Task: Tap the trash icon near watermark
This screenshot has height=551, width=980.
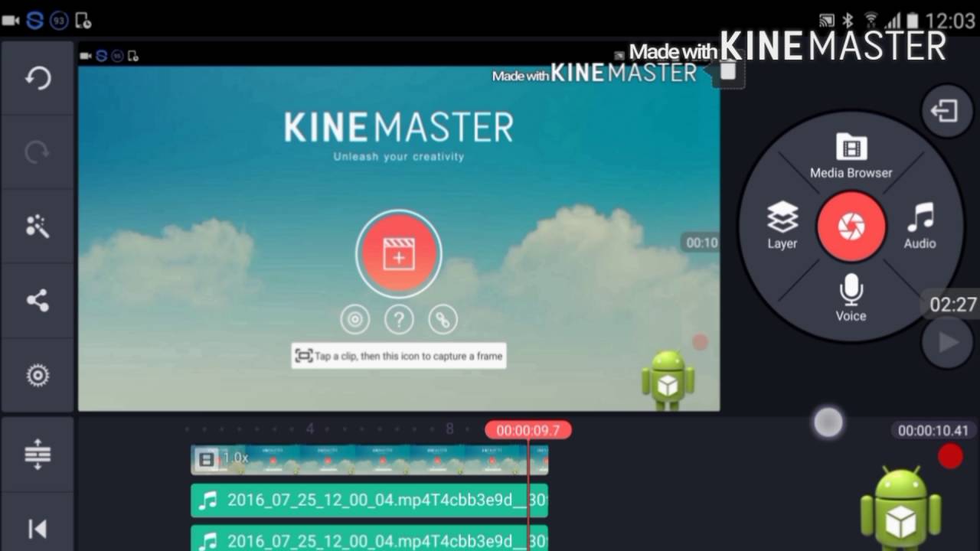Action: click(x=728, y=70)
